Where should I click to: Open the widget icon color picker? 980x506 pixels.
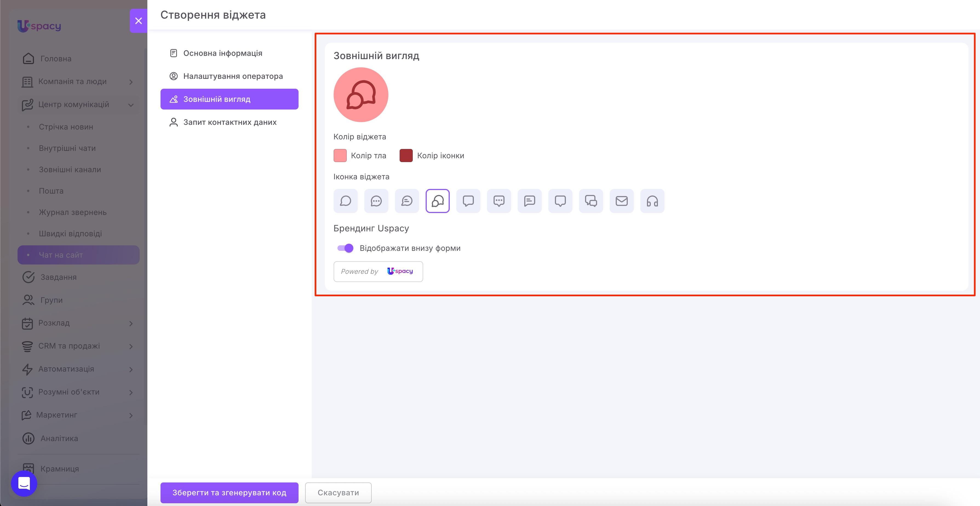click(406, 156)
